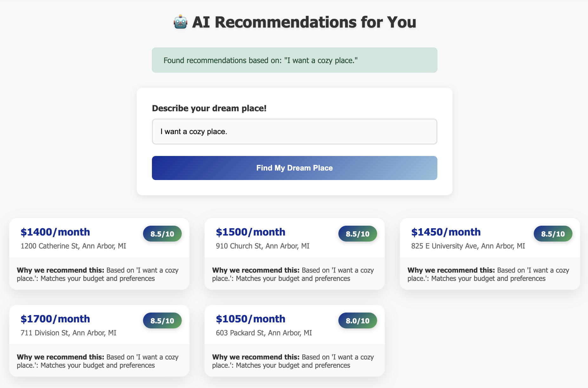Click the 8.5/10 badge on Division St listing
Viewport: 588px width, 388px height.
coord(162,321)
